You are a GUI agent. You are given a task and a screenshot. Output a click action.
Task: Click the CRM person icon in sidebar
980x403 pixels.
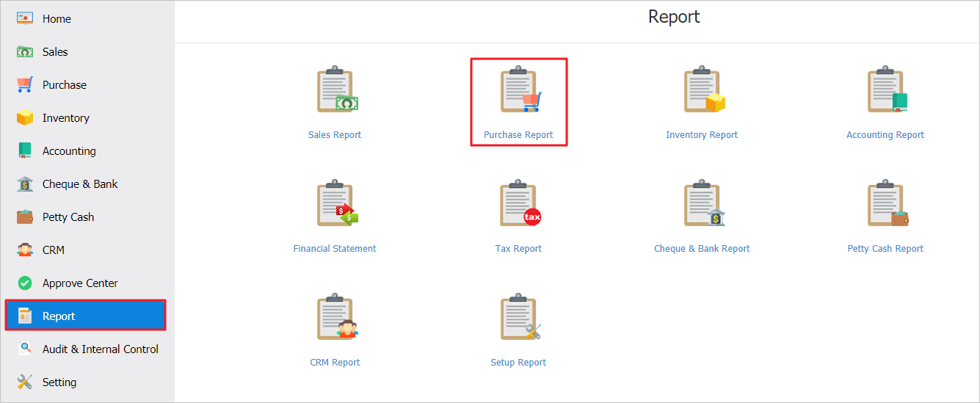(25, 250)
